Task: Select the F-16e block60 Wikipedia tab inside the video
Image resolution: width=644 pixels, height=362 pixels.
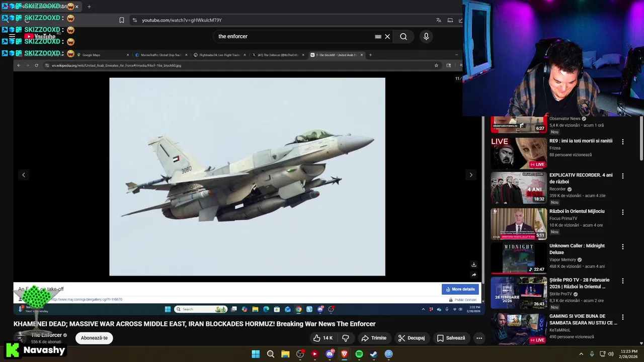Action: pyautogui.click(x=337, y=55)
